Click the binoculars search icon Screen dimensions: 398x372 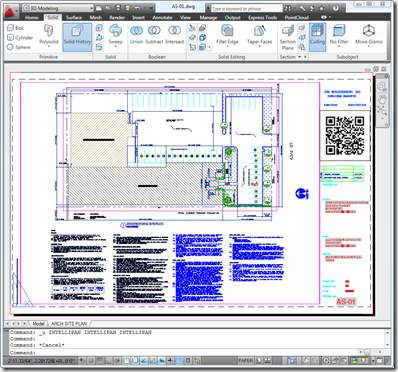tap(288, 8)
